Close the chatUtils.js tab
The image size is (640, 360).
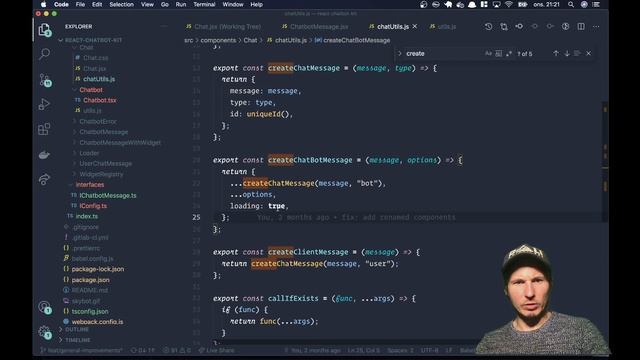click(x=415, y=27)
